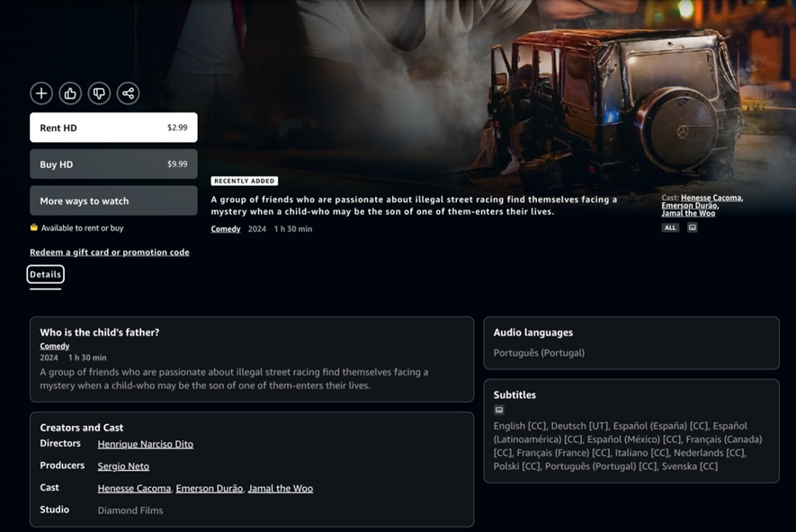
Task: Click the subtitles CC badge beside ALL rating
Action: click(x=692, y=227)
